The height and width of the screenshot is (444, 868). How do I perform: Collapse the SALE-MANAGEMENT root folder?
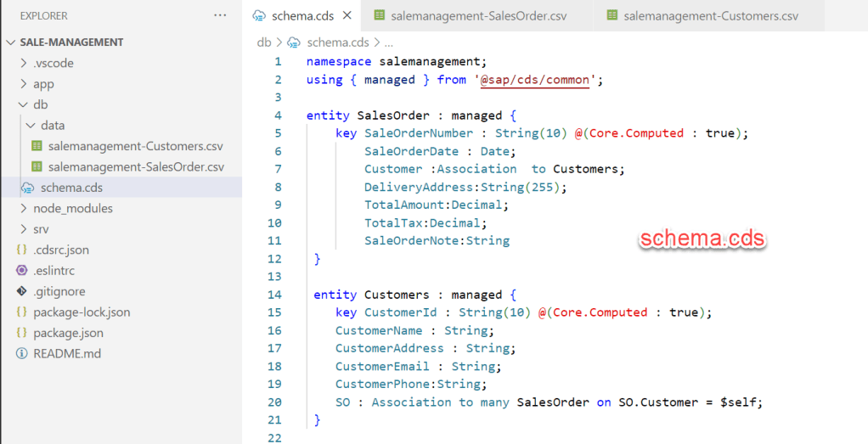click(10, 42)
